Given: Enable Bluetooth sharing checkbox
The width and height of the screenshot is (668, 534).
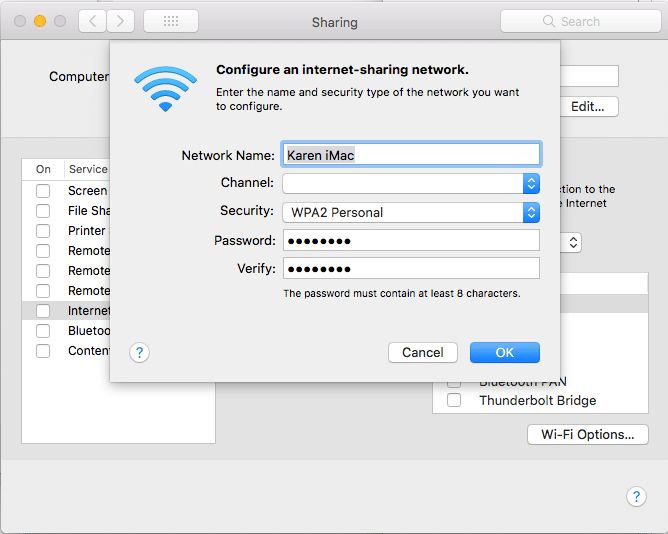Looking at the screenshot, I should (x=43, y=331).
